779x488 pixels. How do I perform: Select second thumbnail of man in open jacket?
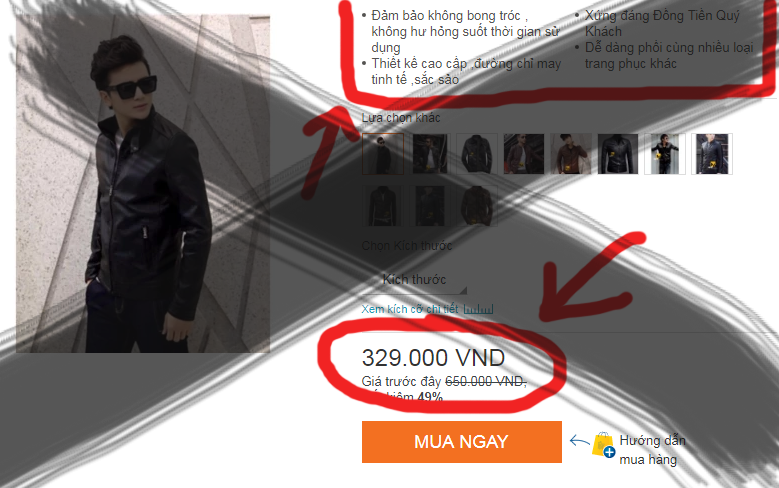pos(430,154)
